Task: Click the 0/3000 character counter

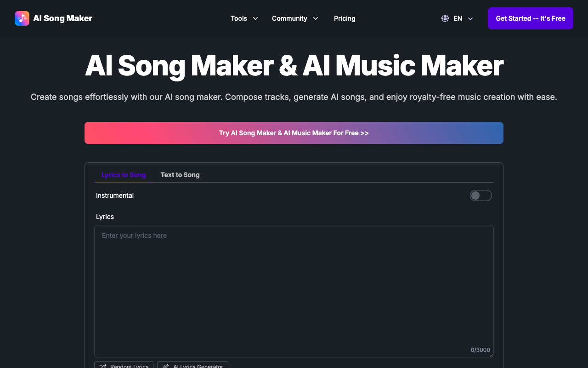Action: (481, 350)
